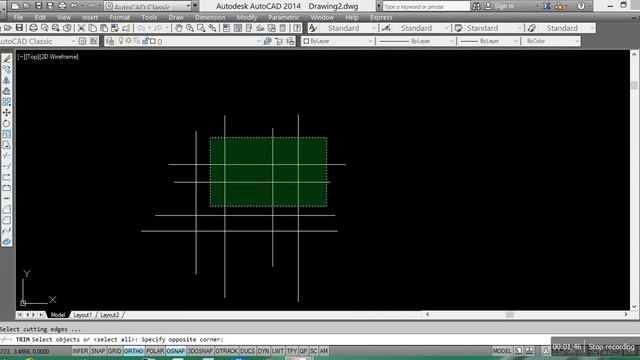Click the Stop recording button
Screen dimensions: 640x360
point(611,347)
